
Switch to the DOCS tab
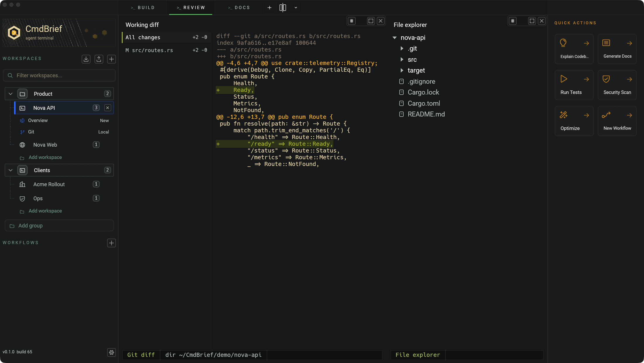point(239,8)
